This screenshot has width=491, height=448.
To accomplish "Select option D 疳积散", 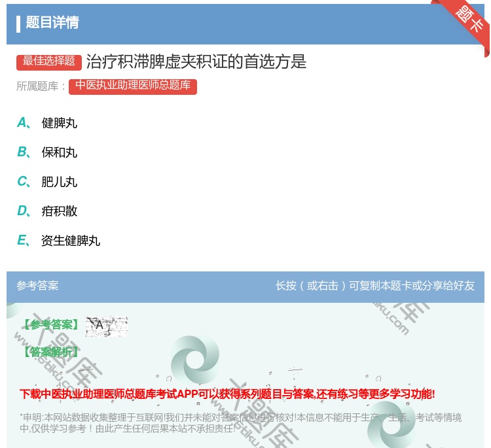I will 47,211.
